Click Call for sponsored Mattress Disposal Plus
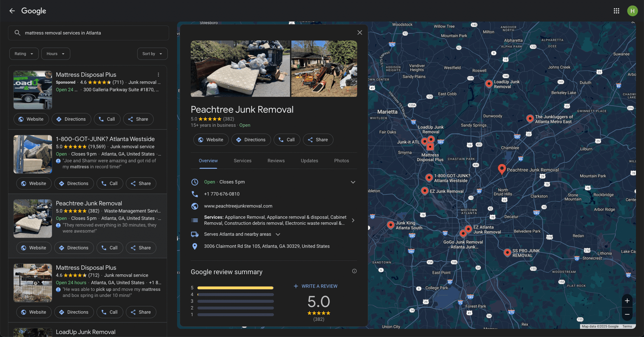Viewport: 644px width, 337px height. (107, 119)
